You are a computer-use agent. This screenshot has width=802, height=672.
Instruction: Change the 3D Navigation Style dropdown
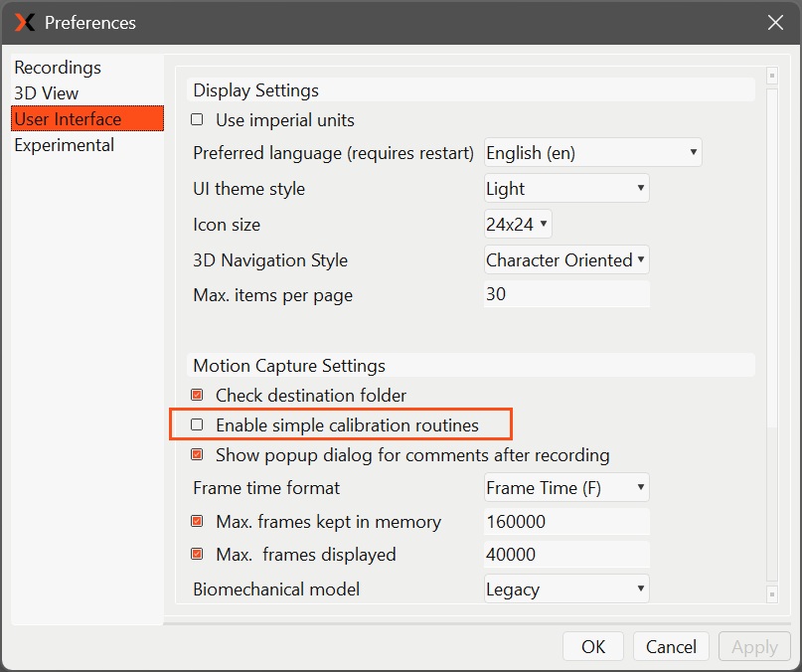(x=565, y=260)
